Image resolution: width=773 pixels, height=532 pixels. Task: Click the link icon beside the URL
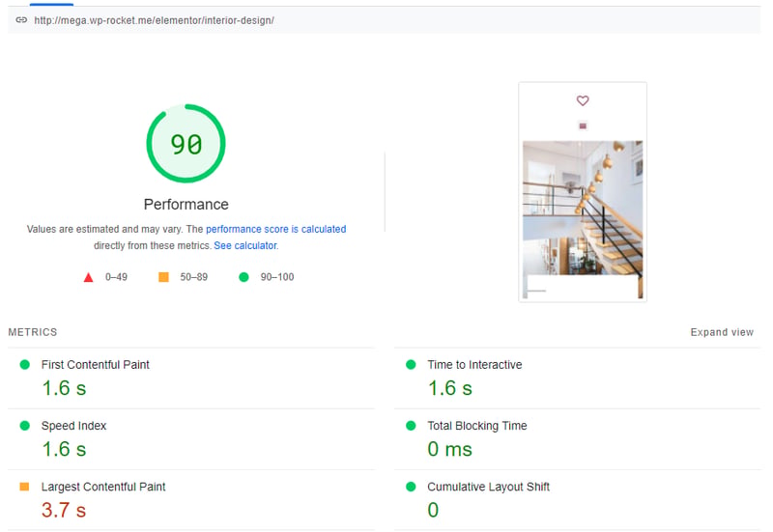(x=21, y=20)
